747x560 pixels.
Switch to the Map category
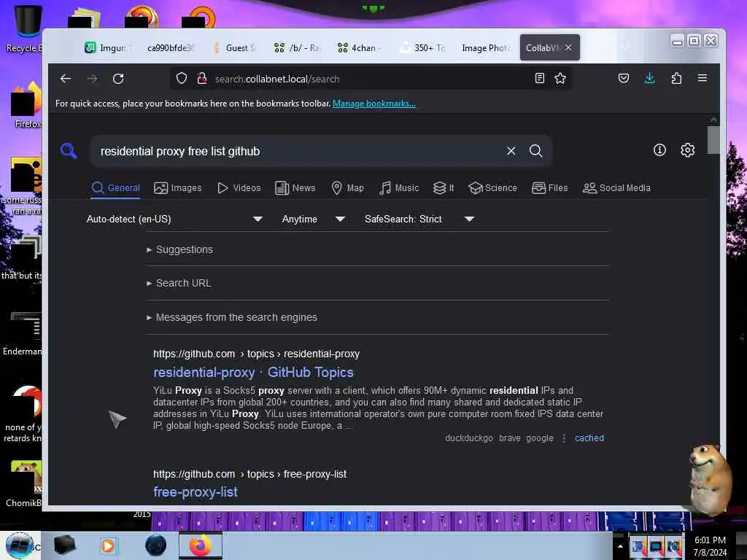[x=348, y=187]
